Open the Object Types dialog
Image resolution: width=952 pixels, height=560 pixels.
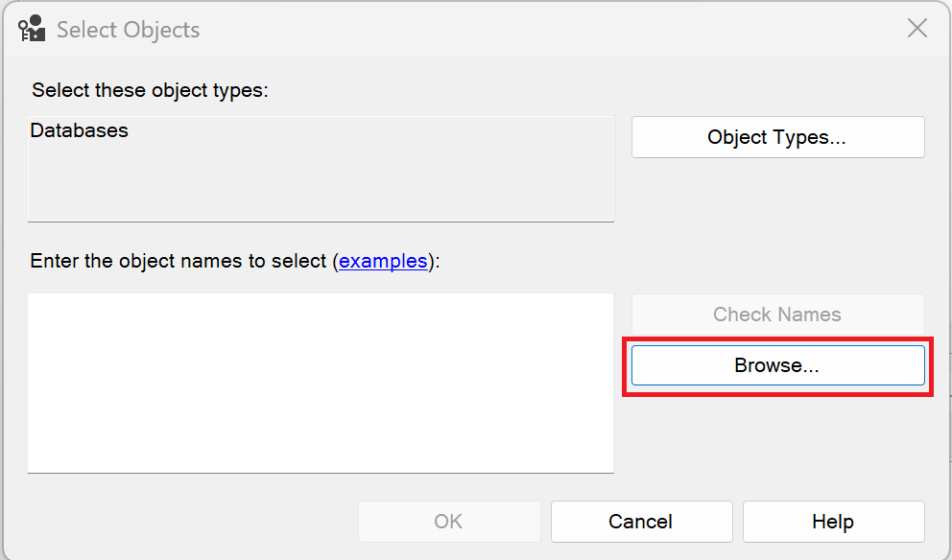[x=777, y=137]
